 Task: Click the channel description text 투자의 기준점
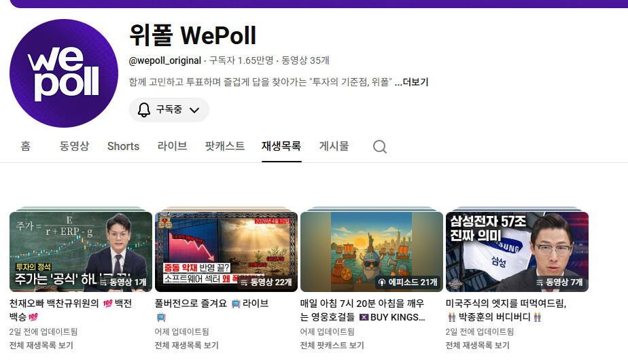[x=260, y=82]
